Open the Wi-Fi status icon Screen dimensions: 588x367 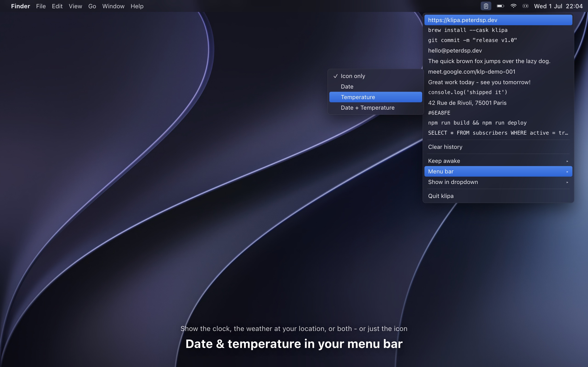(x=513, y=6)
